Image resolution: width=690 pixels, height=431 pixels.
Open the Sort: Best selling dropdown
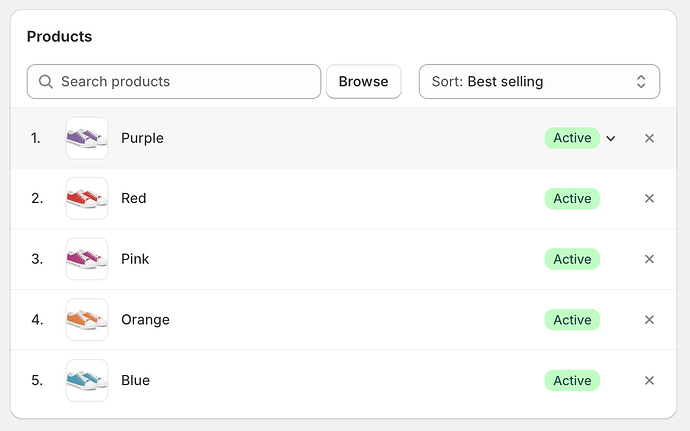(539, 82)
